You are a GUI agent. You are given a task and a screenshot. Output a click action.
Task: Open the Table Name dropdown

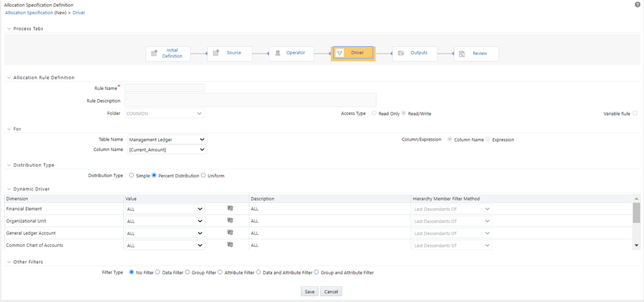click(167, 139)
